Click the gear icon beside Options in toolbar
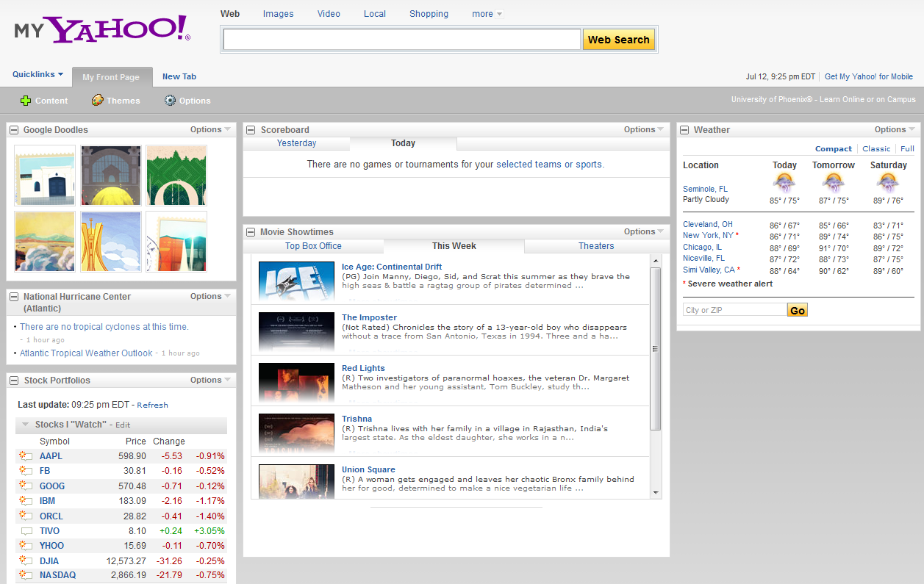Image resolution: width=924 pixels, height=584 pixels. point(170,101)
